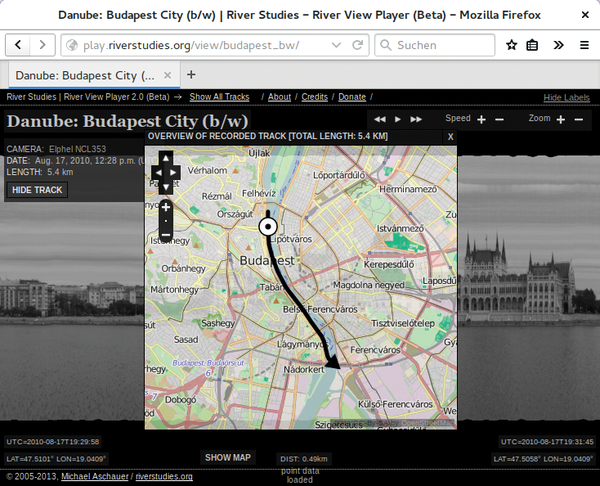The image size is (600, 486).
Task: Reload the page with the refresh icon
Action: click(x=357, y=45)
